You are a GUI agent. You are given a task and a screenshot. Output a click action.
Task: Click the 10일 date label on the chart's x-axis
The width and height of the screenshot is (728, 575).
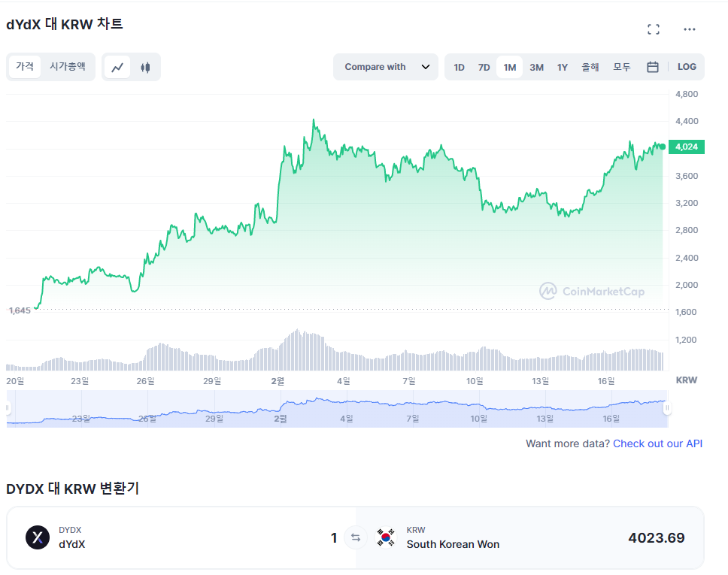475,381
